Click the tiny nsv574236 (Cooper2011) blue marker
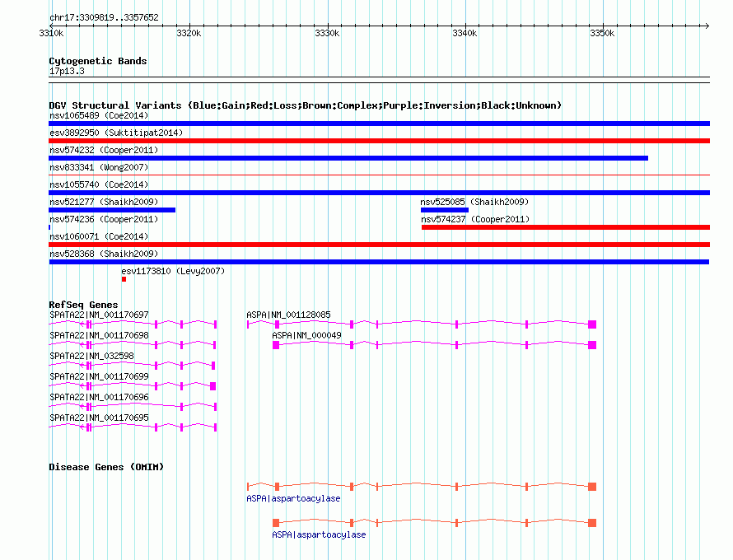733x560 pixels. (49, 227)
